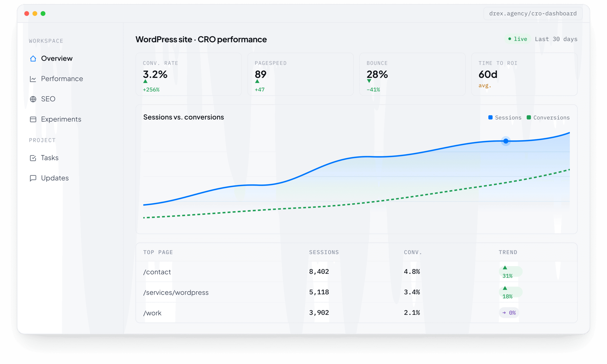Click the Last 30 days range
Viewport: 607px width, 364px height.
[556, 39]
